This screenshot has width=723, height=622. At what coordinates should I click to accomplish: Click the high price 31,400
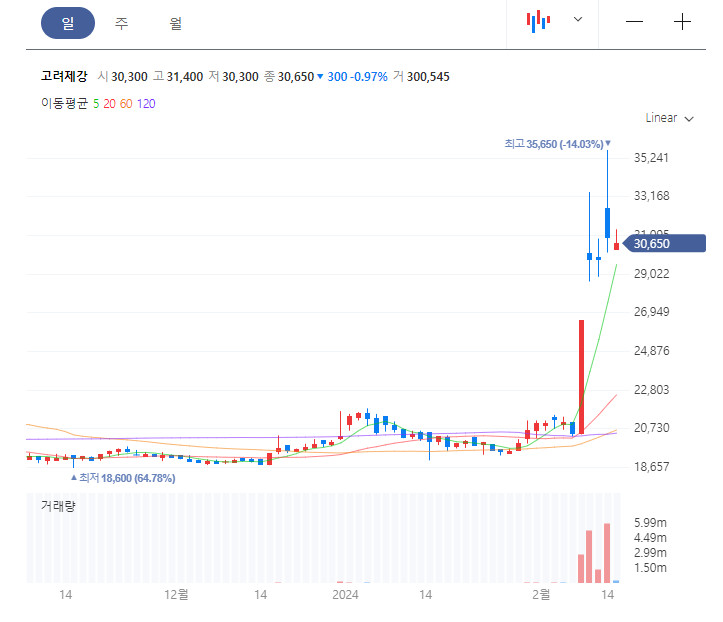(184, 77)
